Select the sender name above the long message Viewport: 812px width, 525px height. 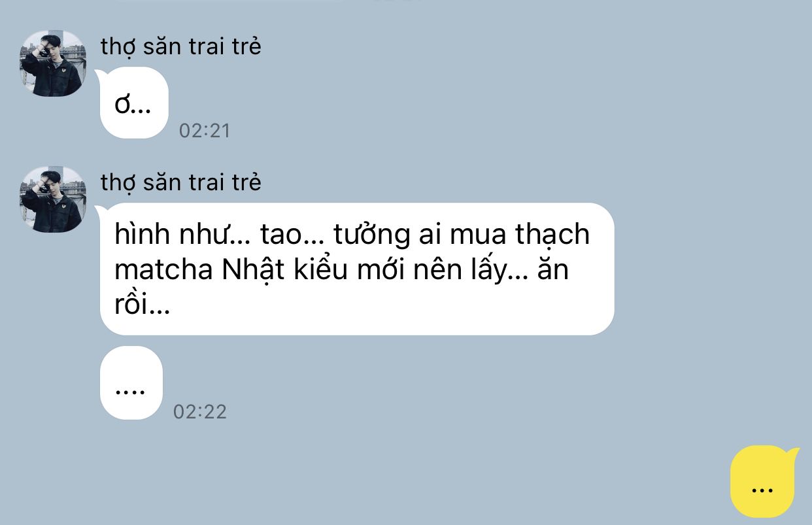(x=180, y=182)
